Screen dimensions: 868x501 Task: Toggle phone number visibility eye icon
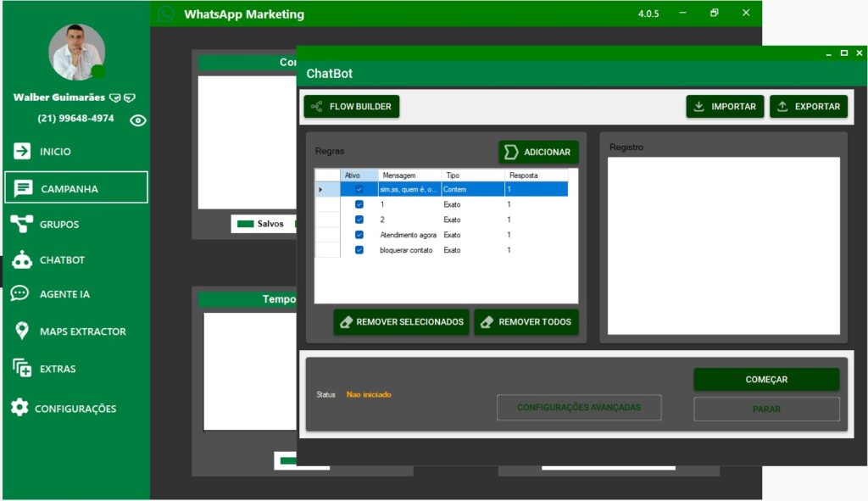pos(138,120)
